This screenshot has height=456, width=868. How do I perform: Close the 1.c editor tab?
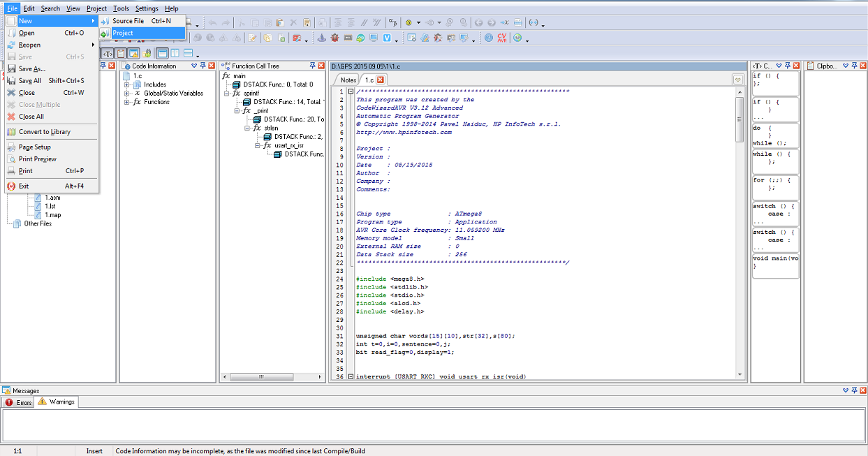381,80
